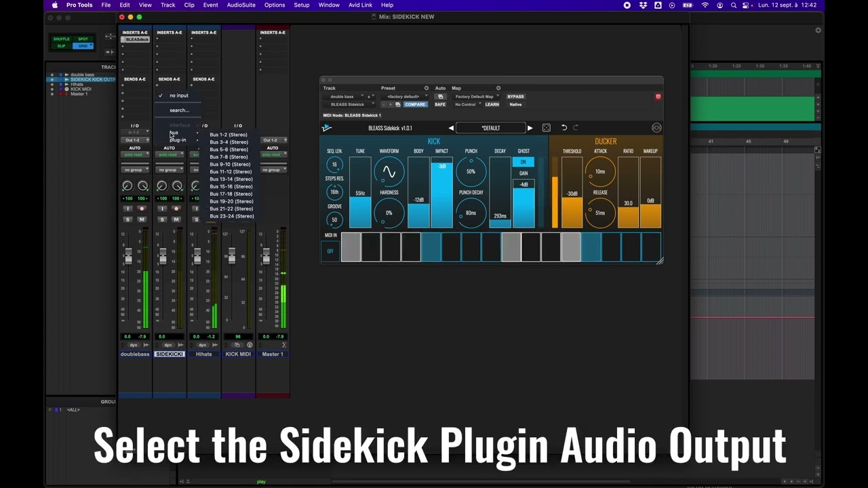This screenshot has width=868, height=488.
Task: Open Spotlight search in the menu bar
Action: 734,5
